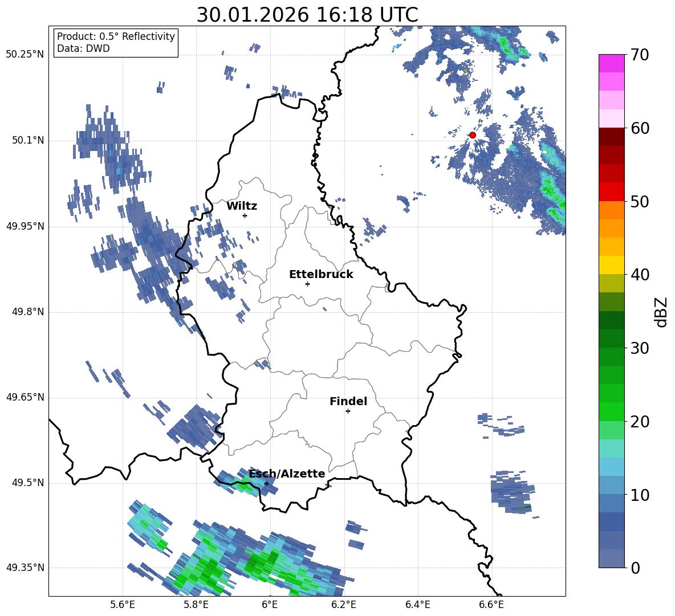The width and height of the screenshot is (675, 616).
Task: Click the bright green colorbar segment at 20
Action: tap(611, 411)
